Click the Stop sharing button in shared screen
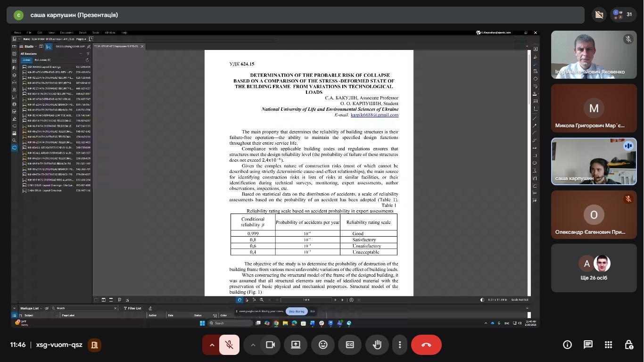Viewport: 644px width, 362px height. point(297,311)
